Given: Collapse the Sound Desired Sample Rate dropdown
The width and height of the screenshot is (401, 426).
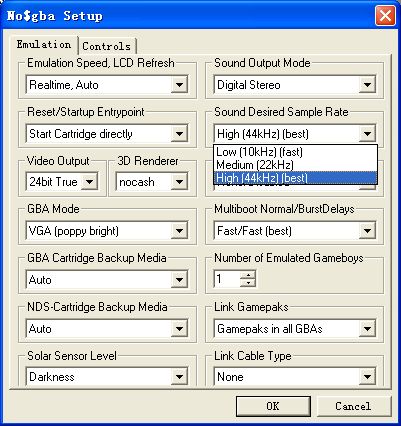Looking at the screenshot, I should 367,134.
